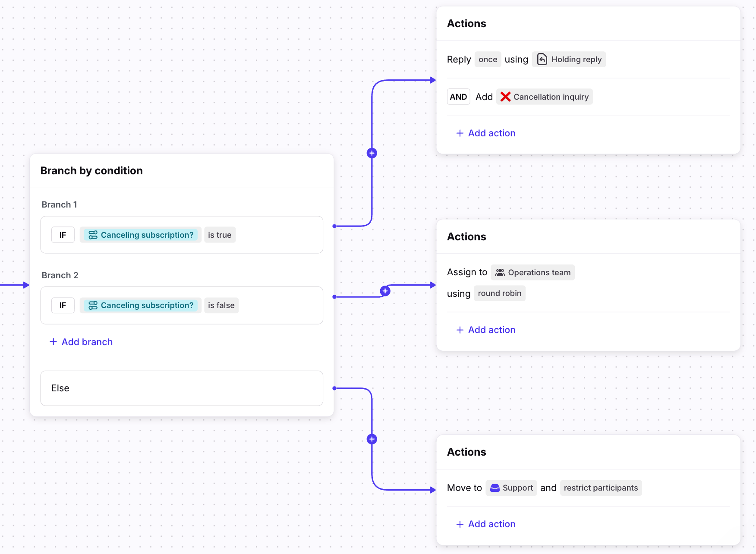Image resolution: width=756 pixels, height=554 pixels.
Task: Click the Holding reply template icon
Action: [542, 60]
